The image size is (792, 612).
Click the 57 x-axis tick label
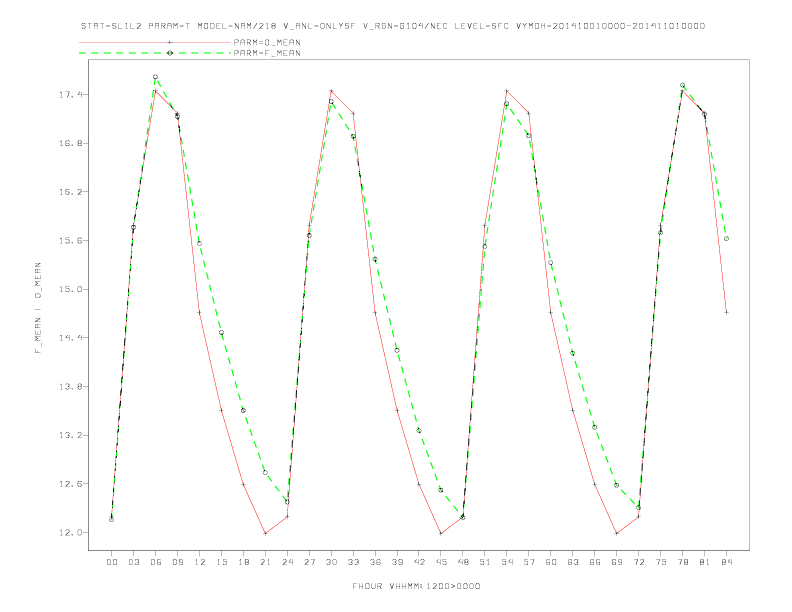529,562
